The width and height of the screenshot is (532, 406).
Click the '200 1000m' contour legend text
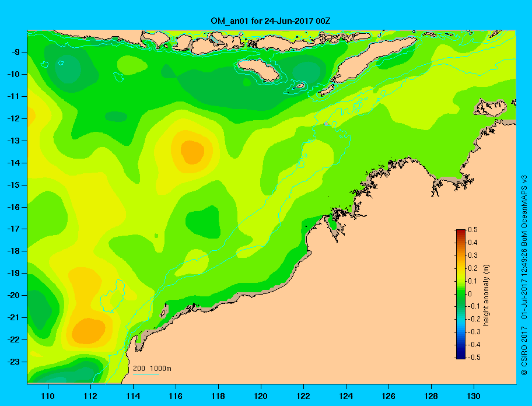pos(152,369)
